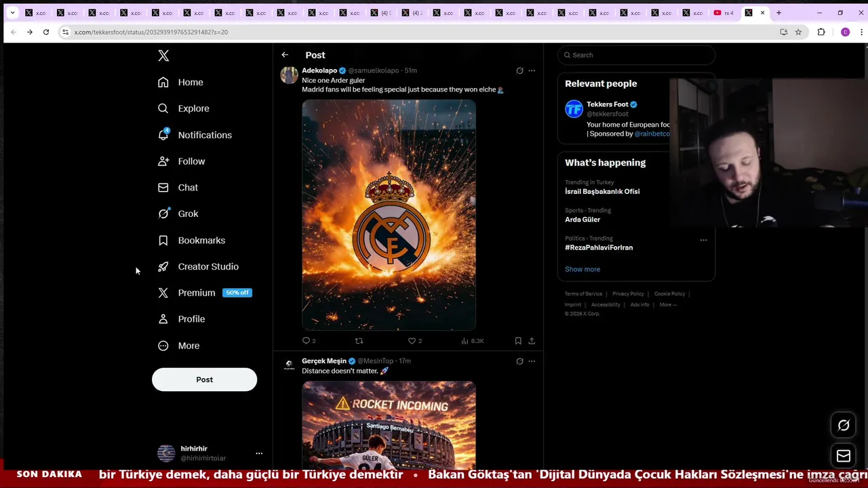Repost Adekolapo's post
868x488 pixels.
359,341
